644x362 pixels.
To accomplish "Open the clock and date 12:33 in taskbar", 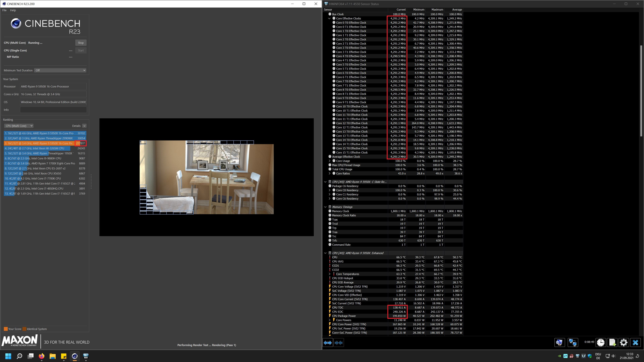I will pyautogui.click(x=627, y=356).
